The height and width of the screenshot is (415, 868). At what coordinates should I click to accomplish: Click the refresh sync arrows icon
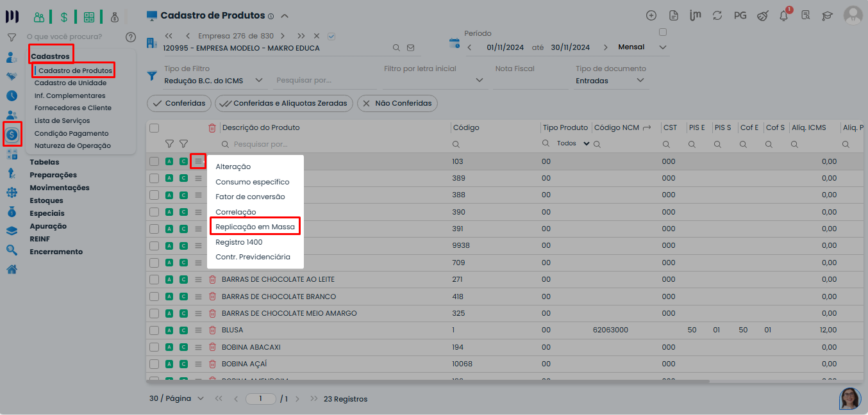point(717,16)
